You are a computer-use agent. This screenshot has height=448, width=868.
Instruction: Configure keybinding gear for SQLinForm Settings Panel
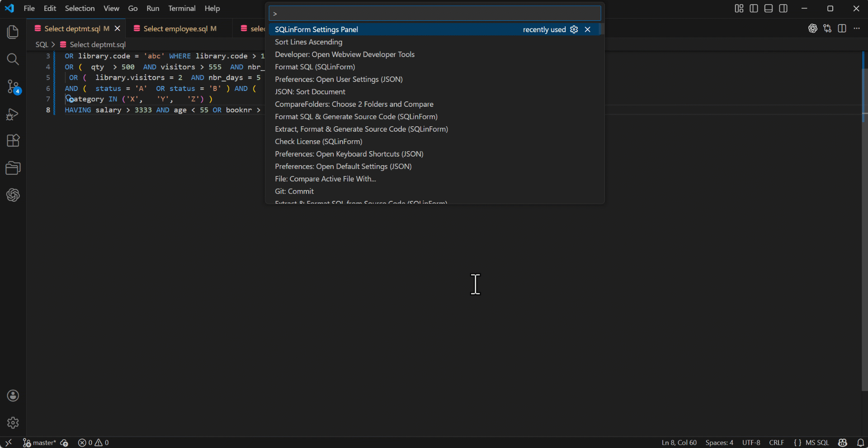point(574,29)
